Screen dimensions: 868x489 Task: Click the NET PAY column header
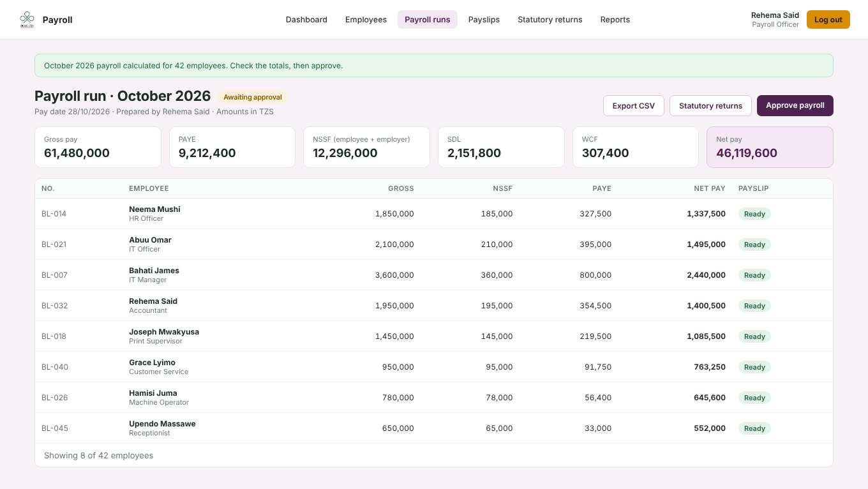coord(710,188)
